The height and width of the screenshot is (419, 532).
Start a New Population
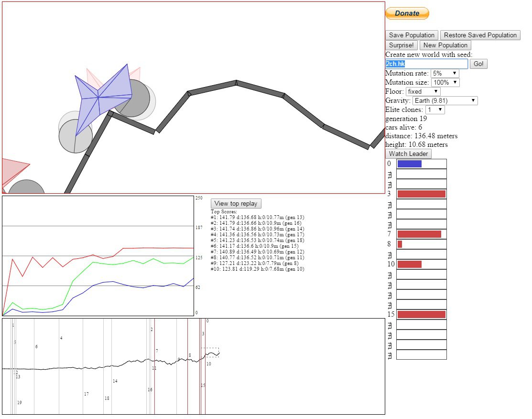tap(445, 45)
